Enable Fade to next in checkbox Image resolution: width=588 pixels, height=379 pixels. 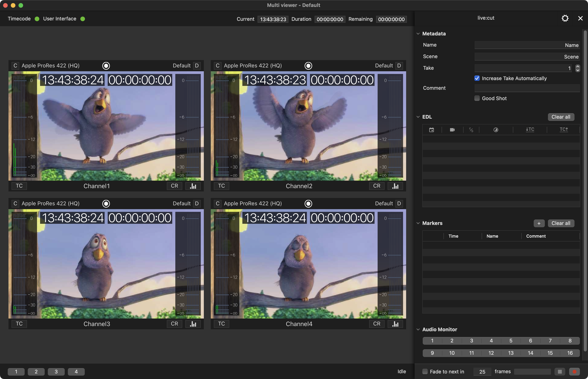pyautogui.click(x=425, y=372)
